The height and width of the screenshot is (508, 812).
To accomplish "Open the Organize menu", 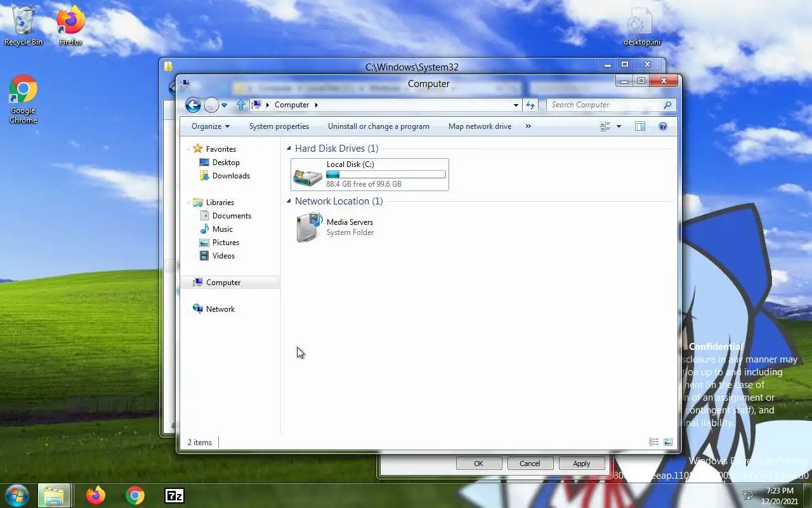I will [x=211, y=126].
